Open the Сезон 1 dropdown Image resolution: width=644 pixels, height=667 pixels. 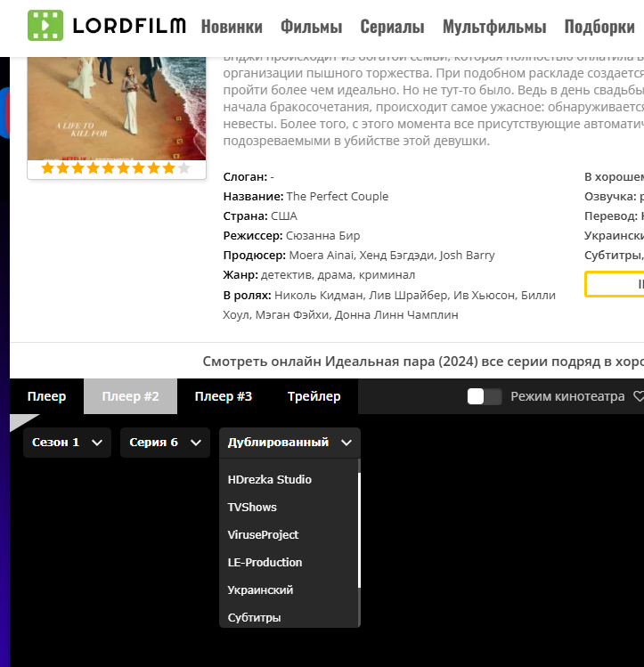pos(67,443)
